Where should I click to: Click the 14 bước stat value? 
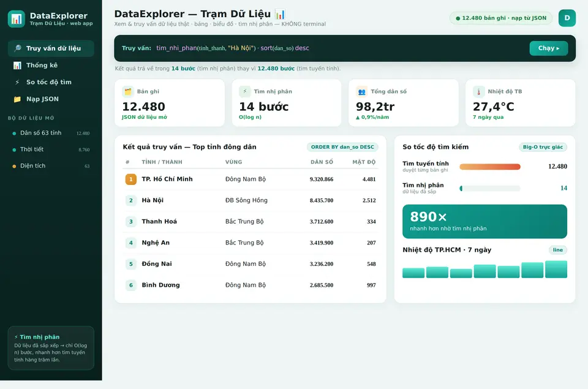(x=263, y=107)
